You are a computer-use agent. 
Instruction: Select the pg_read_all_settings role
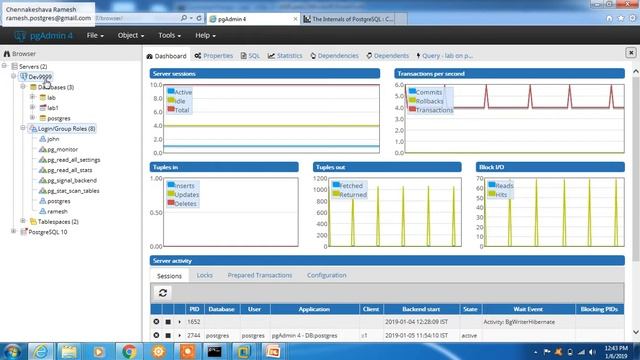pos(73,160)
